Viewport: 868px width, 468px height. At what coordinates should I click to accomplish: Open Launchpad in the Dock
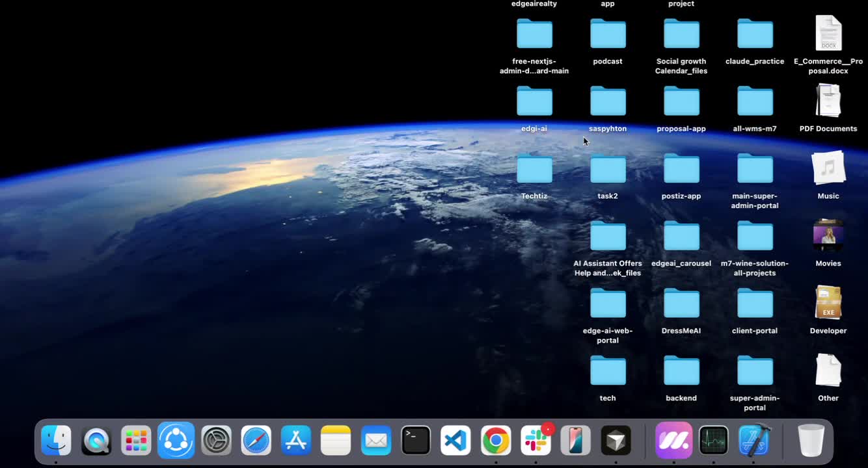coord(136,441)
